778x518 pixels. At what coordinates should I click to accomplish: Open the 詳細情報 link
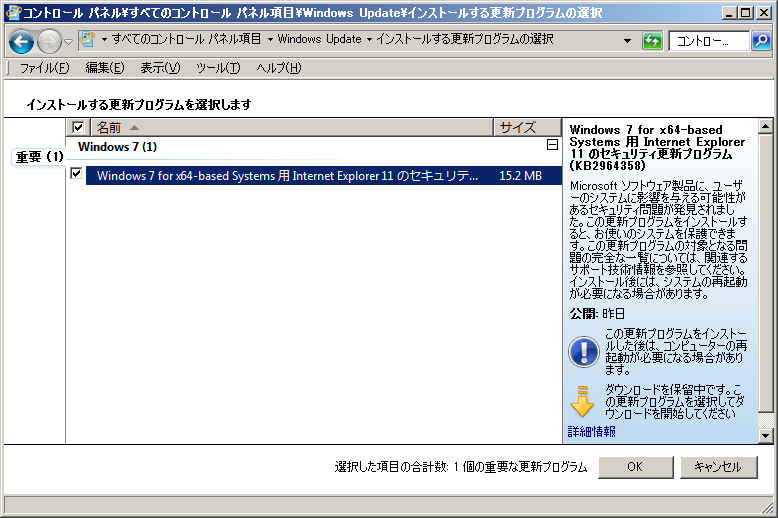pyautogui.click(x=592, y=432)
